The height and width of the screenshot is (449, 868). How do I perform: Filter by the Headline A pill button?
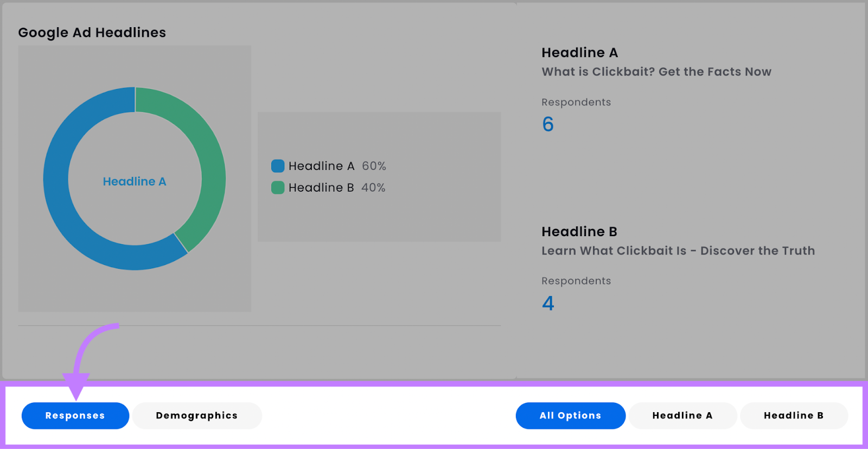pyautogui.click(x=682, y=416)
